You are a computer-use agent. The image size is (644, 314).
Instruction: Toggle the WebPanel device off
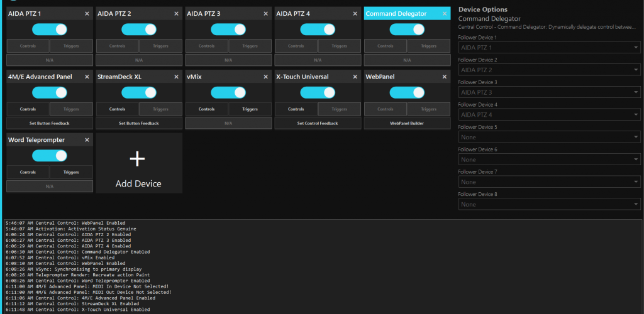[x=407, y=92]
